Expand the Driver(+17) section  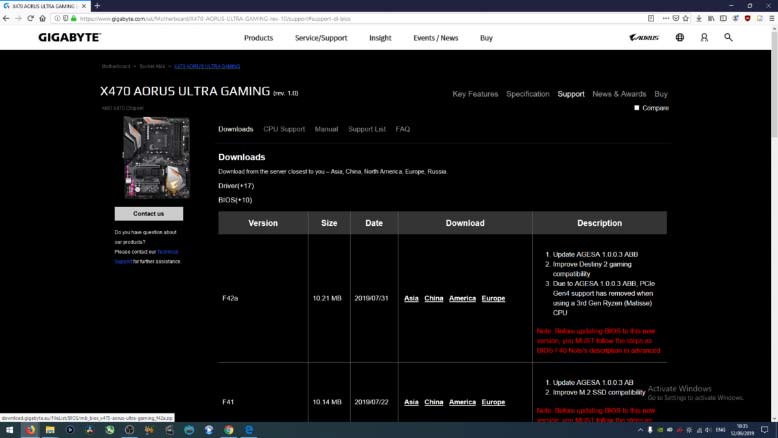pos(236,185)
